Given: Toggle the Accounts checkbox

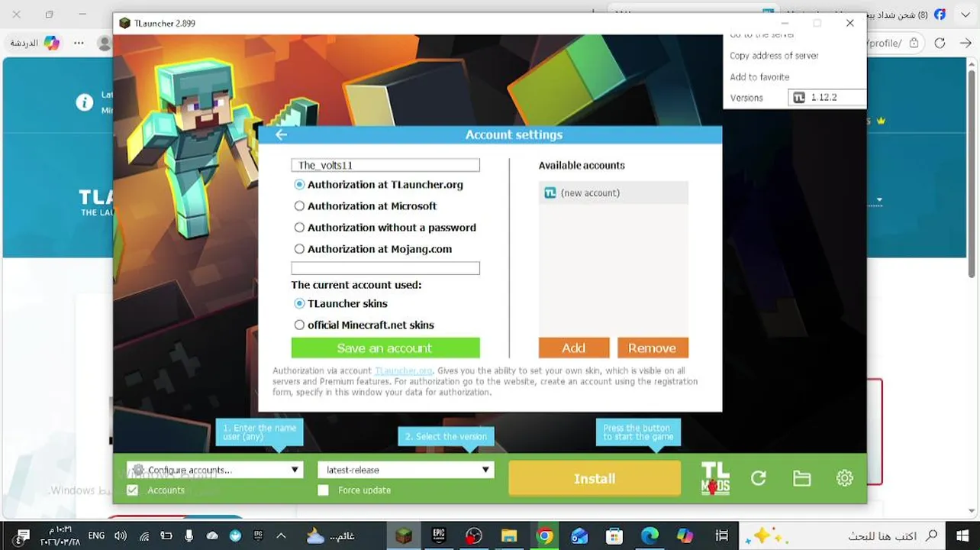Looking at the screenshot, I should [133, 490].
